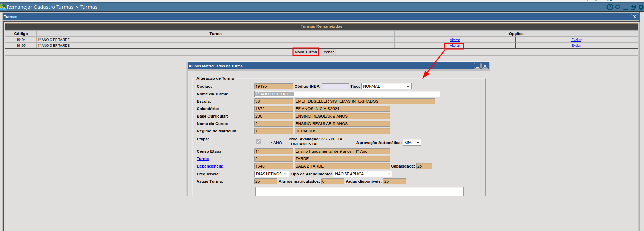Minimize the Turmas inner window

[627, 17]
